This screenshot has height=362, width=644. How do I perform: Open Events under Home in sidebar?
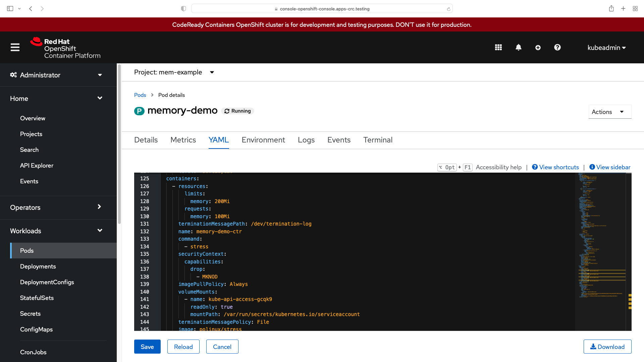point(29,181)
